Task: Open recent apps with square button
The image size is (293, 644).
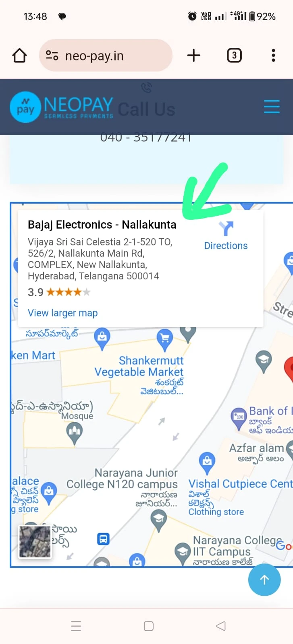Action: tap(149, 626)
